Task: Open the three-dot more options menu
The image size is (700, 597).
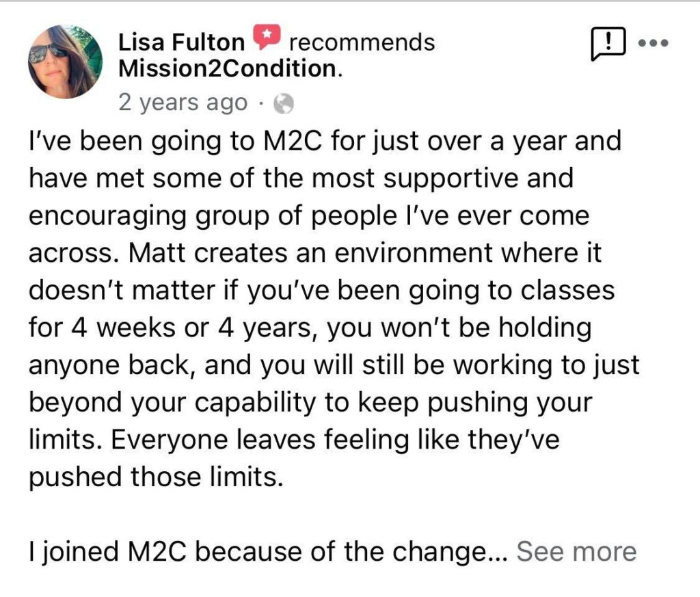Action: 653,43
